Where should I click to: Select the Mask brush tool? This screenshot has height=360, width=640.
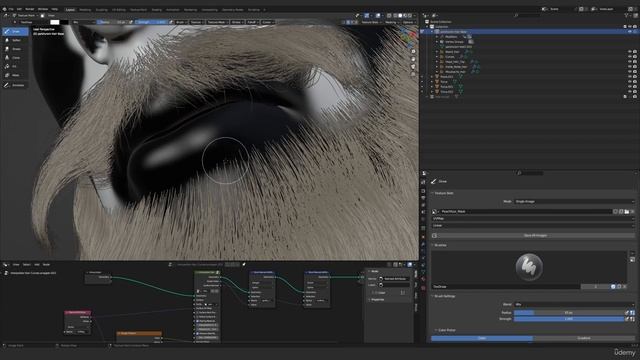[15, 75]
